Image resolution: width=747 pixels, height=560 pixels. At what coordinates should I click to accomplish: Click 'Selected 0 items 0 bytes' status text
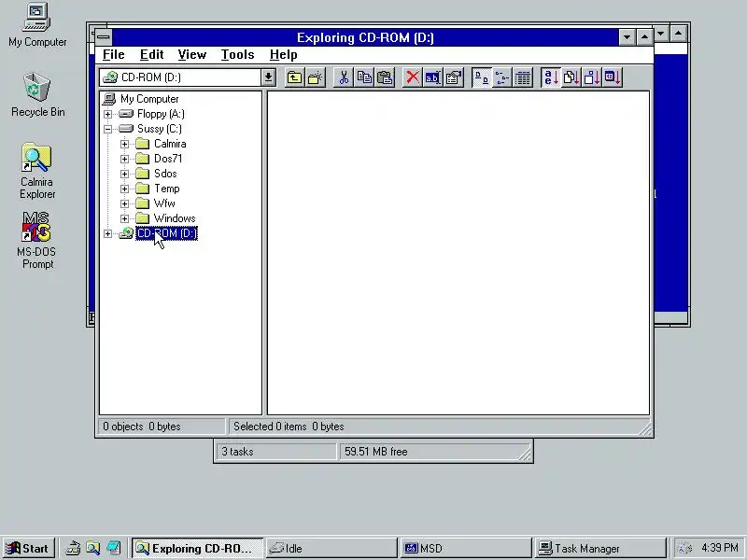coord(289,427)
